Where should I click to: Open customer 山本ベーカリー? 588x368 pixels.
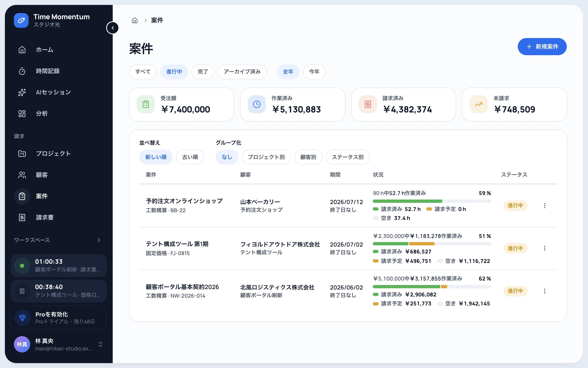(260, 202)
